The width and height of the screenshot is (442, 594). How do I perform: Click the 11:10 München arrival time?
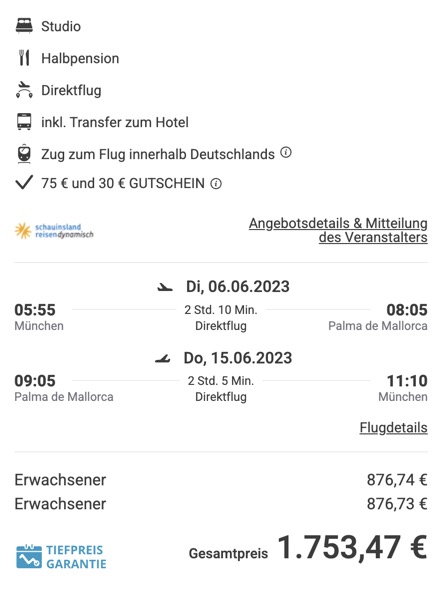click(407, 381)
